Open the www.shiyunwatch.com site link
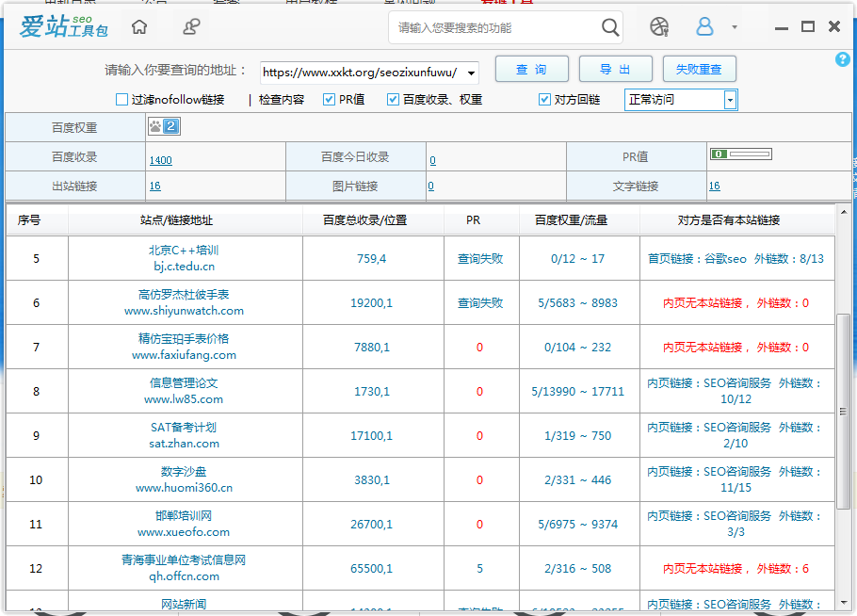The image size is (857, 616). click(x=185, y=311)
